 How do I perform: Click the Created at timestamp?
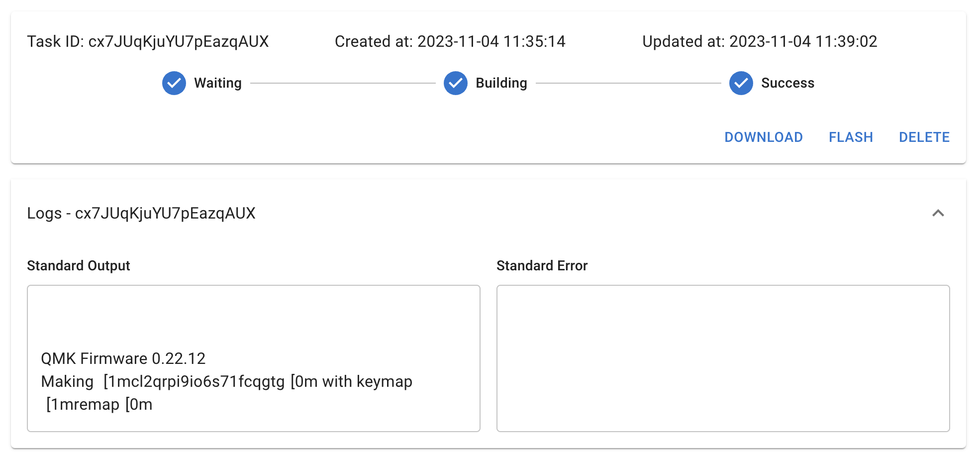pyautogui.click(x=450, y=41)
